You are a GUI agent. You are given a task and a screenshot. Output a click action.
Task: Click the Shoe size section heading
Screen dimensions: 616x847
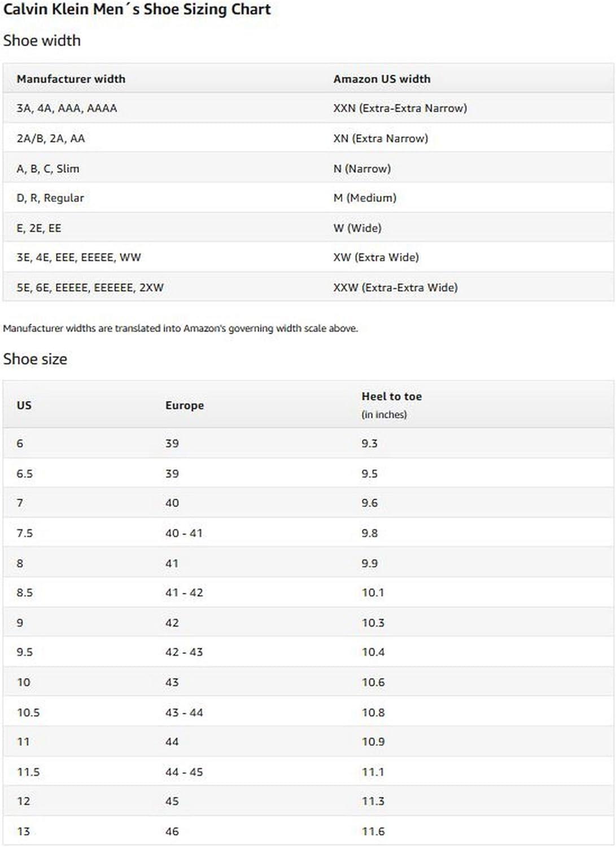[35, 359]
